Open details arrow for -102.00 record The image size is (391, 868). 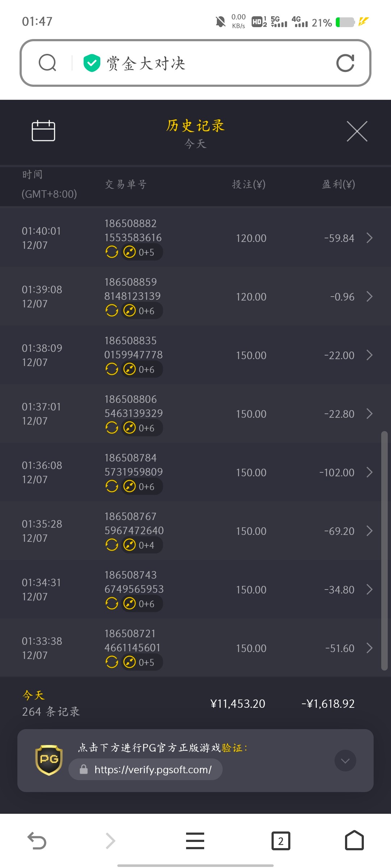(369, 472)
